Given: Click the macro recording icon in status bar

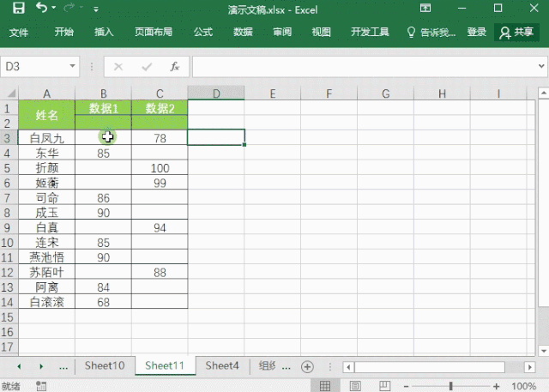Looking at the screenshot, I should pos(41,386).
